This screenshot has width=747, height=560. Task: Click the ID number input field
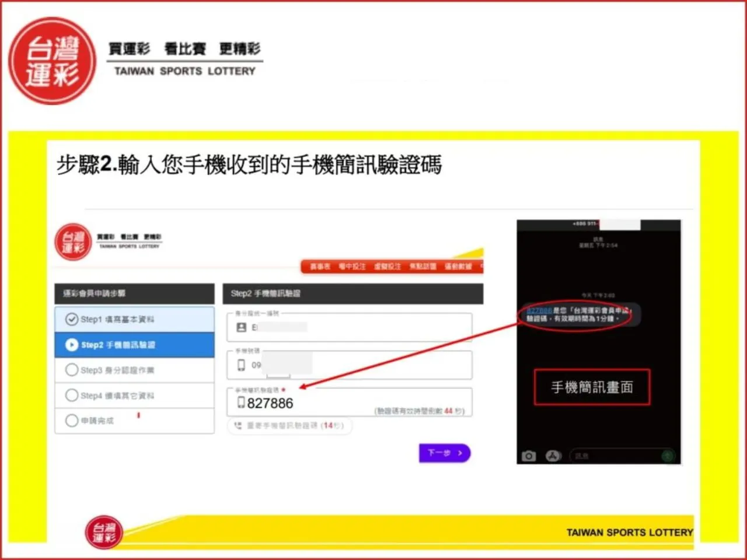349,327
